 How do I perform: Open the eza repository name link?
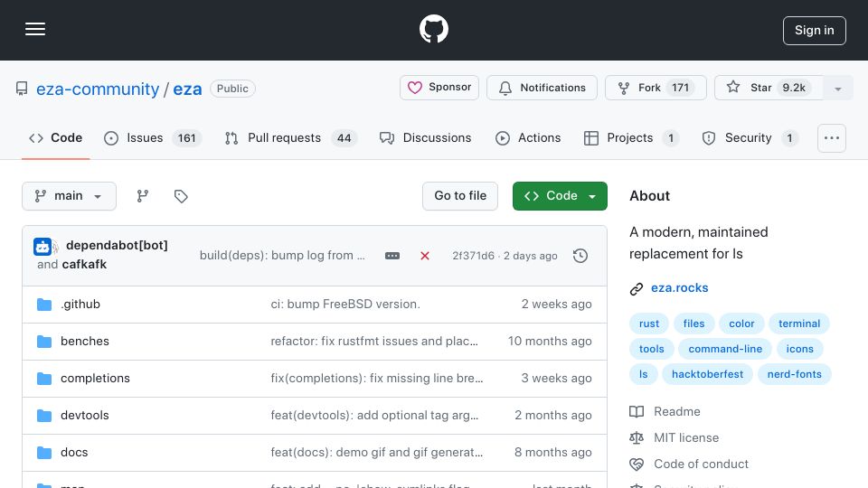click(188, 89)
